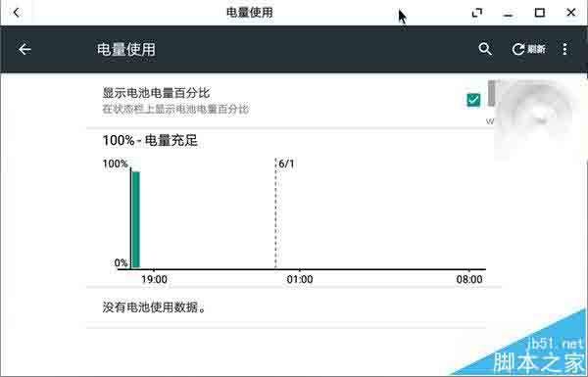Toggle the window fullscreen expand icon

pos(477,13)
